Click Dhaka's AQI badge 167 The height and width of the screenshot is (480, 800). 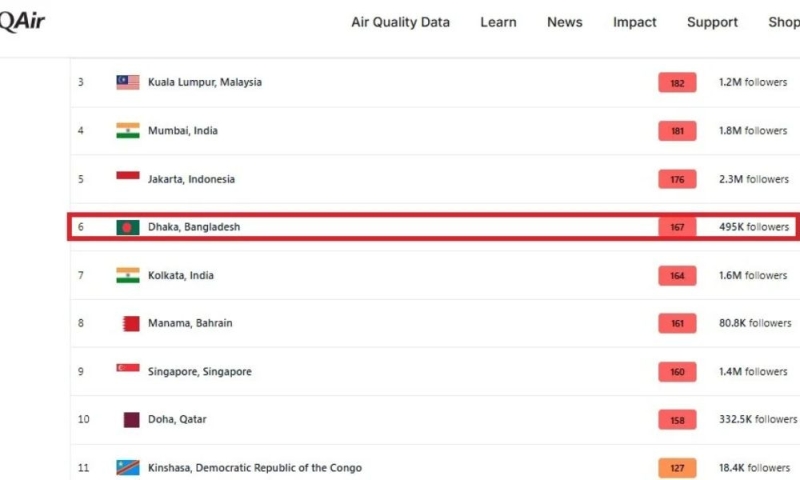coord(677,228)
